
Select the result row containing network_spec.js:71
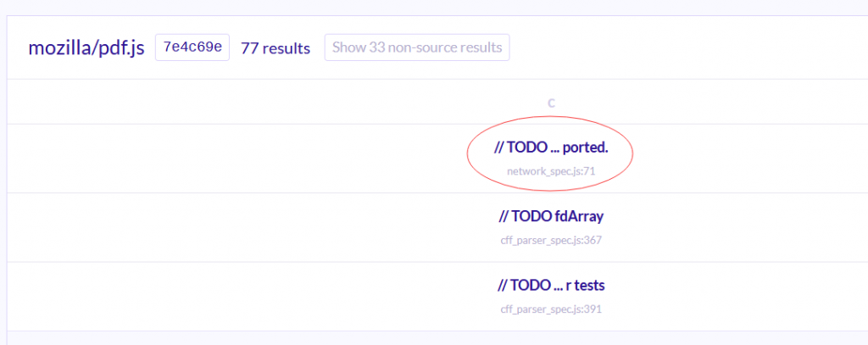[x=437, y=159]
